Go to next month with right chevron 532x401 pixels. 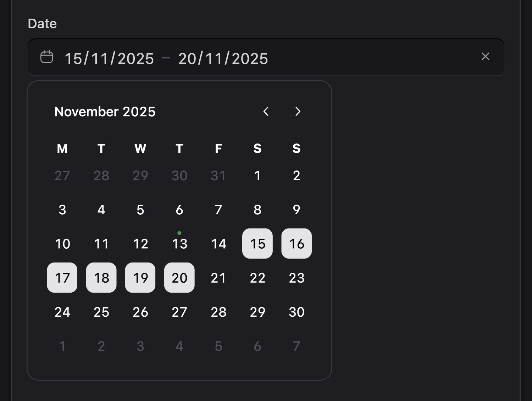(298, 112)
